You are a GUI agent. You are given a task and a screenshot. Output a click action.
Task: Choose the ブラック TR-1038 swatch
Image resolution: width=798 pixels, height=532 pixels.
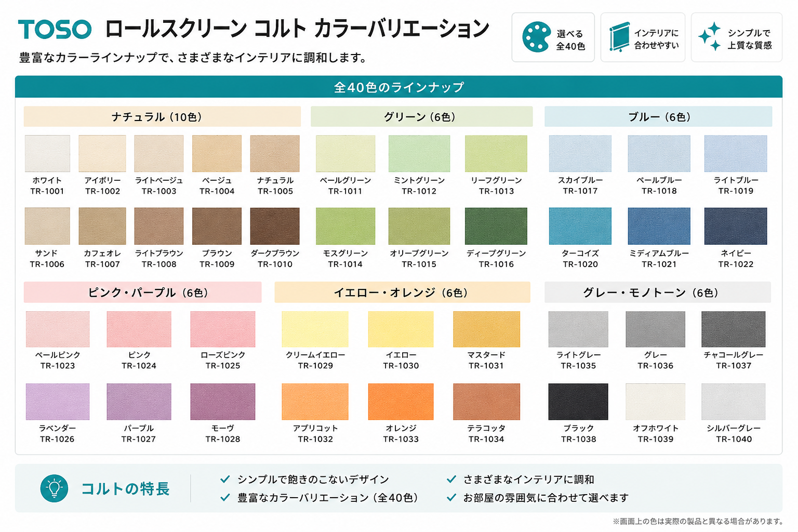[578, 402]
